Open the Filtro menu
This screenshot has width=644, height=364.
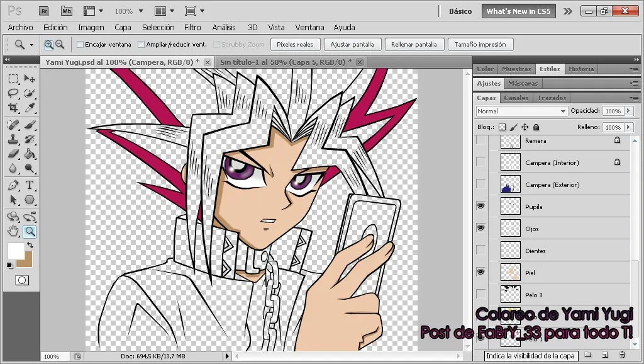click(192, 27)
